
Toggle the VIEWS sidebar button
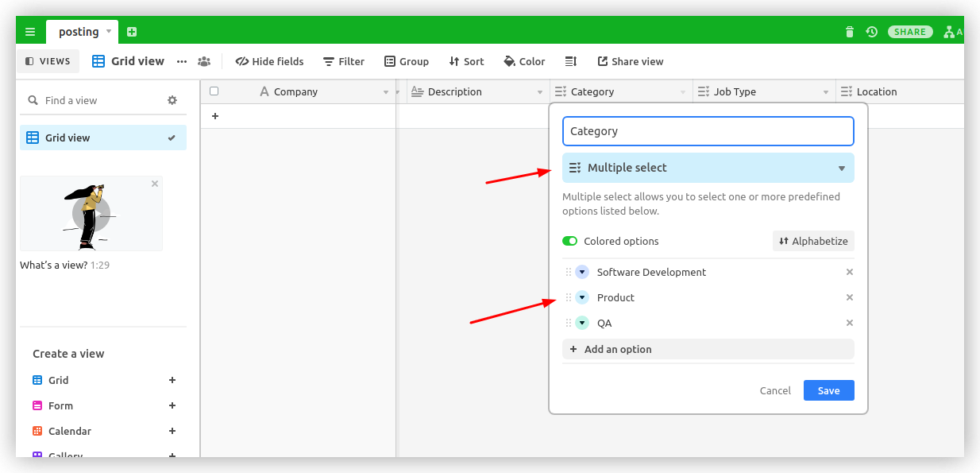(48, 61)
